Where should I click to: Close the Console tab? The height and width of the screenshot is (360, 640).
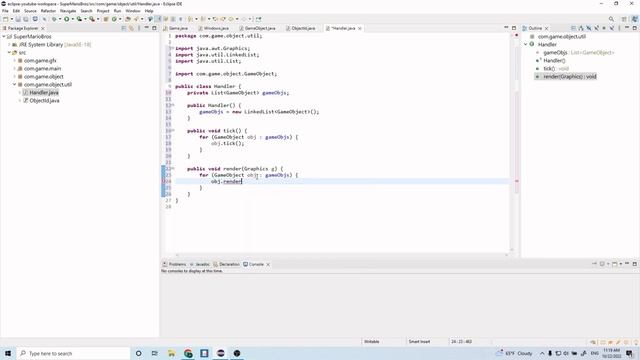268,264
